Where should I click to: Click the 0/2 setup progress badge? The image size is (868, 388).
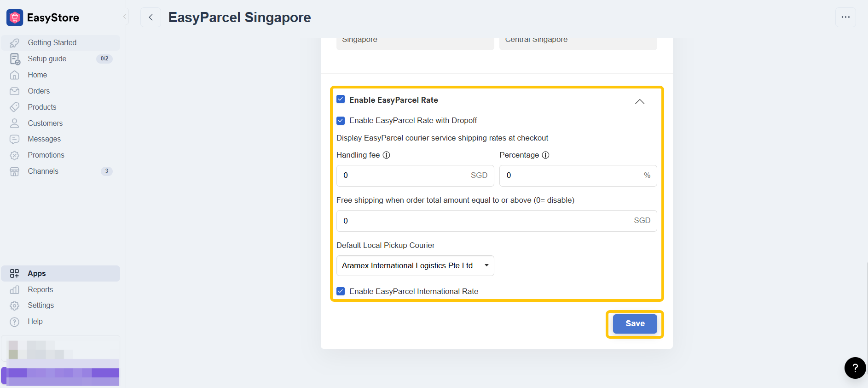click(104, 59)
